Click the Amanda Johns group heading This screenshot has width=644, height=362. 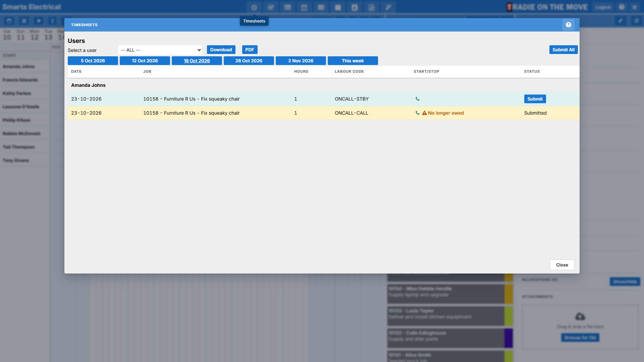coord(88,85)
